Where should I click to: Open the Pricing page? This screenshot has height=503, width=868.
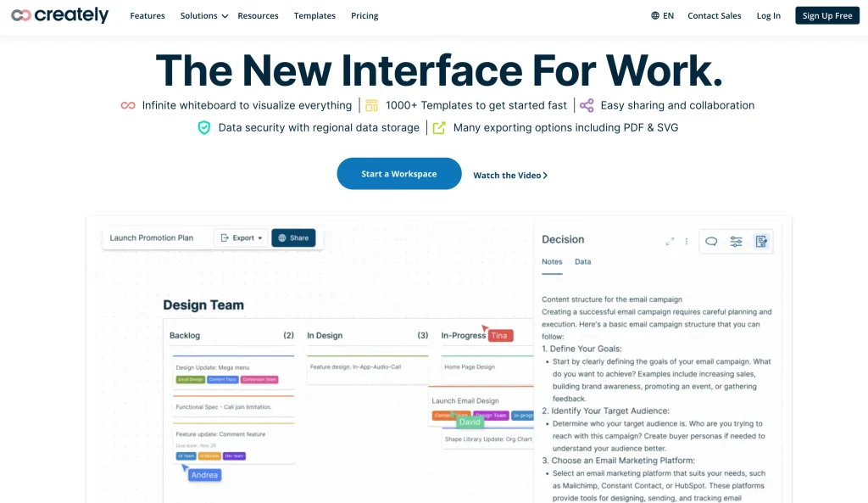click(x=364, y=15)
